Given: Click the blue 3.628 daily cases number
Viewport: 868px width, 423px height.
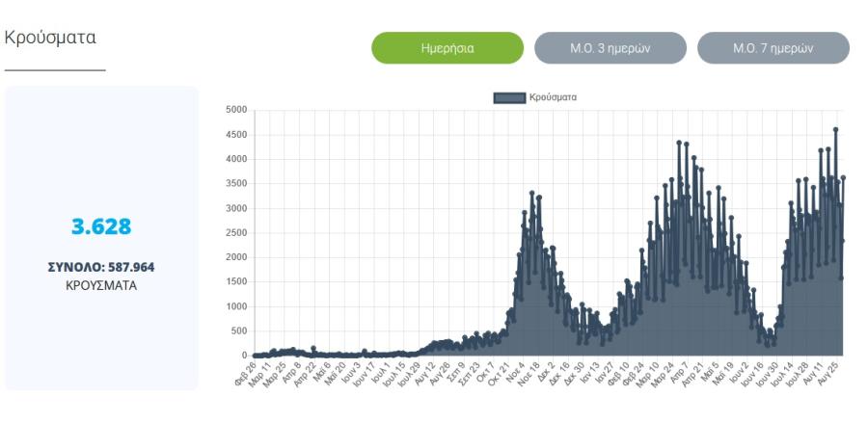Looking at the screenshot, I should [101, 226].
